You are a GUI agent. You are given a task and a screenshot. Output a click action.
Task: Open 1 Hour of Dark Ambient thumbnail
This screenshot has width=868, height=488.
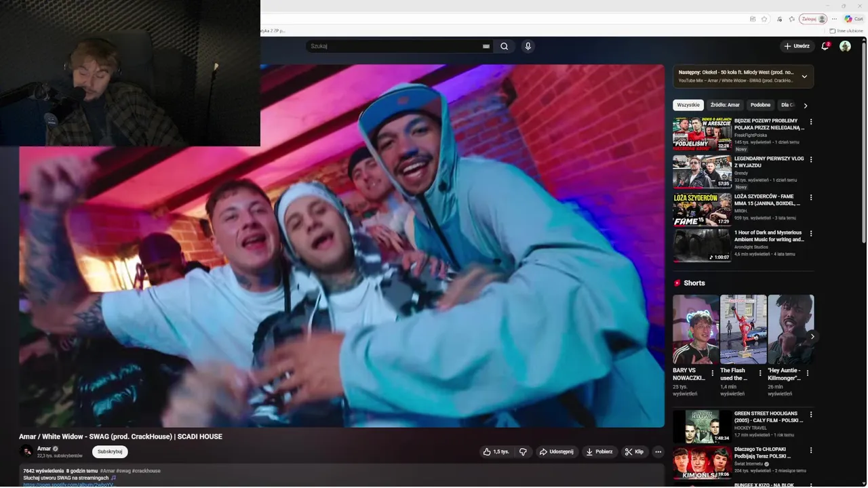pyautogui.click(x=702, y=245)
